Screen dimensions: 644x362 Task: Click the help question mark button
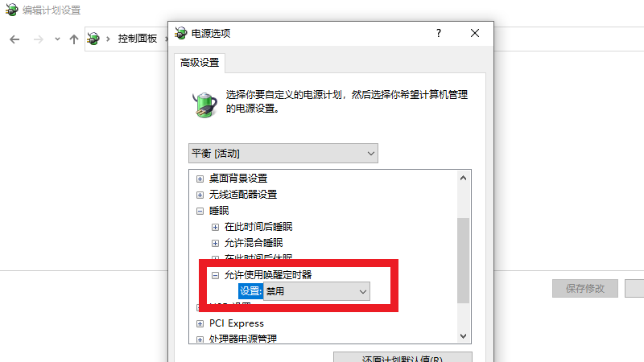[x=439, y=33]
